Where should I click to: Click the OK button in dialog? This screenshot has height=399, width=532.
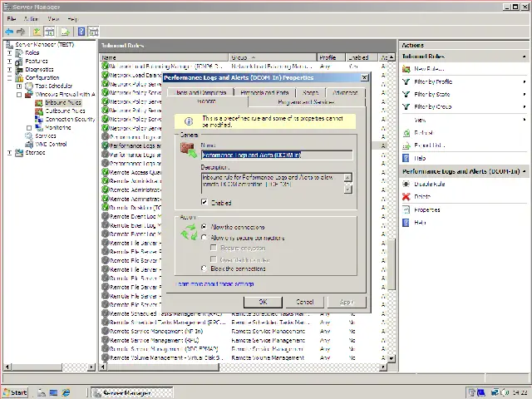[263, 302]
